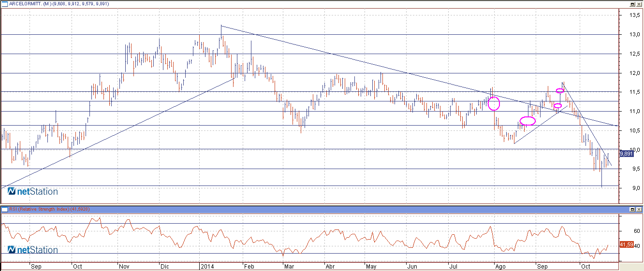Click the Jun label on time axis
The image size is (644, 271).
412,266
